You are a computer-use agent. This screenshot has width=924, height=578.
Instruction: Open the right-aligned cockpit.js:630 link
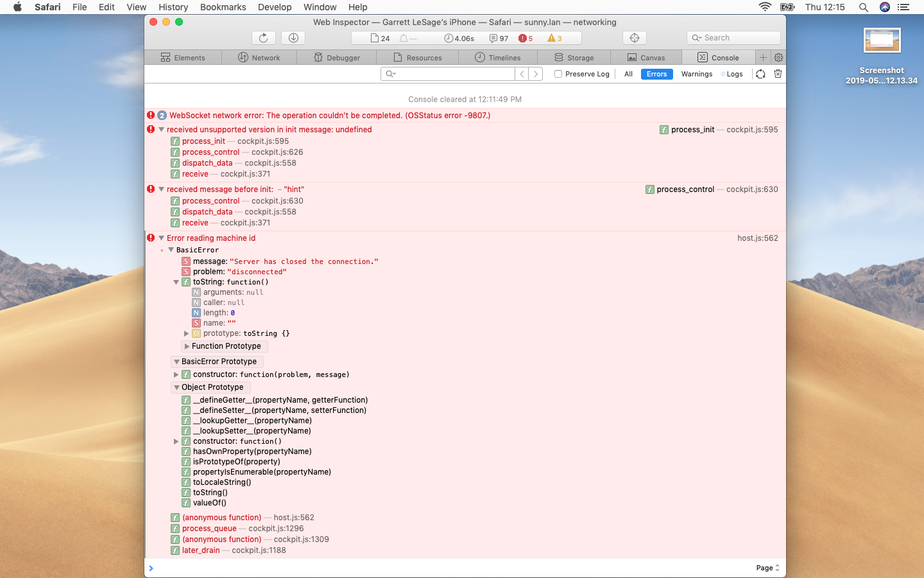click(x=752, y=189)
